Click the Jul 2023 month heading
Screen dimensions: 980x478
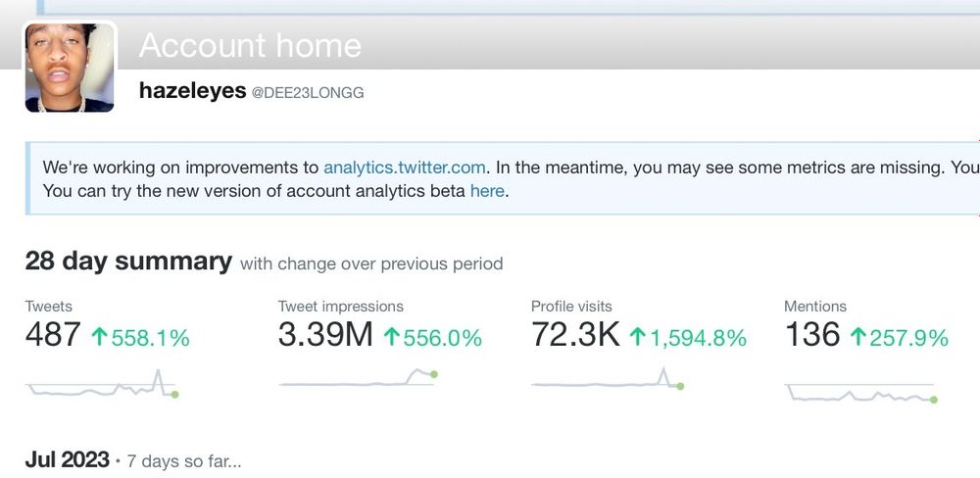pyautogui.click(x=68, y=460)
